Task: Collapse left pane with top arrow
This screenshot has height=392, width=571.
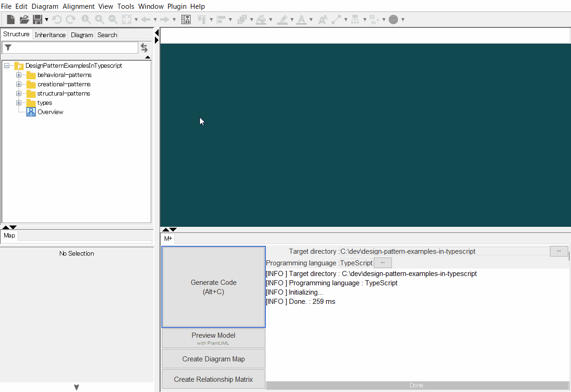Action: point(157,33)
